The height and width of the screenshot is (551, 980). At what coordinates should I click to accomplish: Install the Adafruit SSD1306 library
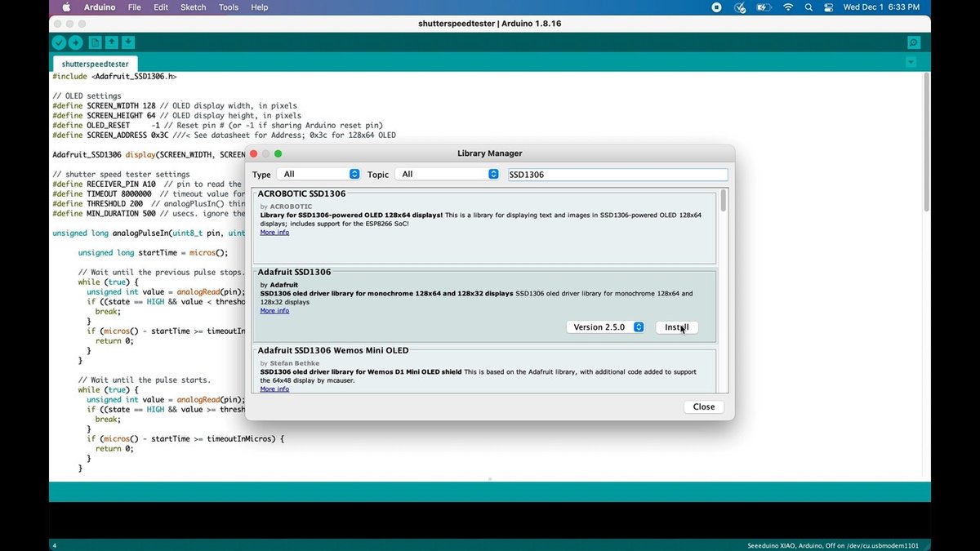tap(676, 327)
